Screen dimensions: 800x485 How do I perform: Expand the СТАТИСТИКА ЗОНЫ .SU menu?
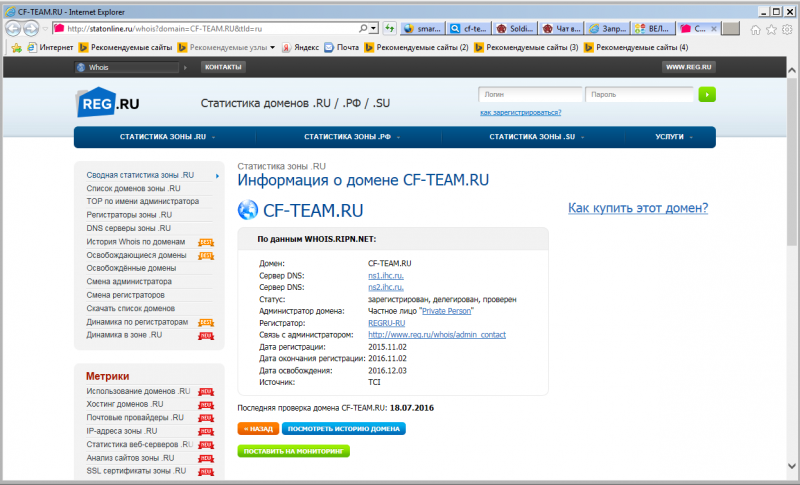(536, 137)
